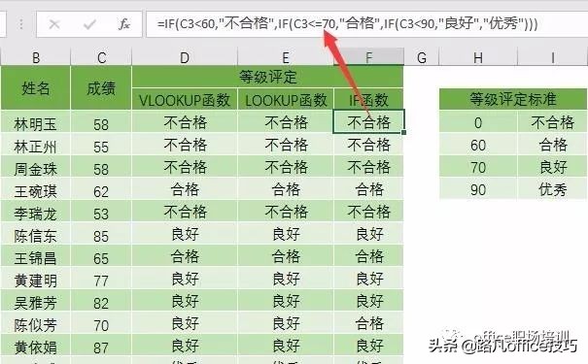Click standard table threshold cell 70
The width and height of the screenshot is (588, 364).
[478, 167]
